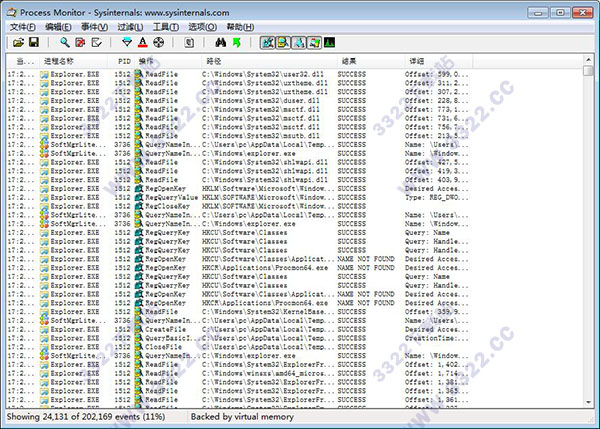Click the PID column header
This screenshot has height=429, width=600.
121,61
